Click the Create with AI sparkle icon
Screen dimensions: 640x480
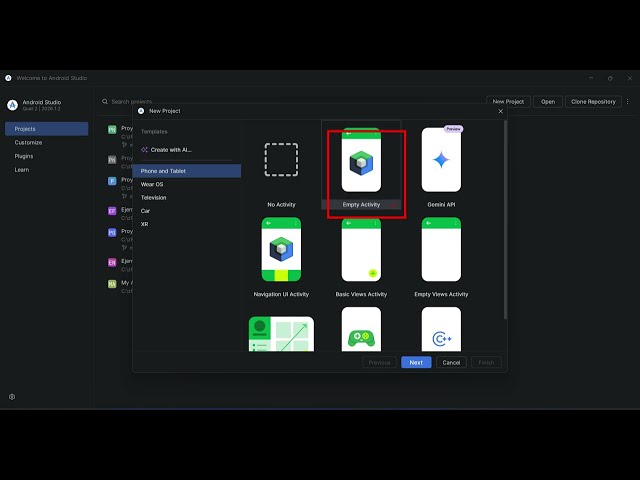[x=144, y=150]
